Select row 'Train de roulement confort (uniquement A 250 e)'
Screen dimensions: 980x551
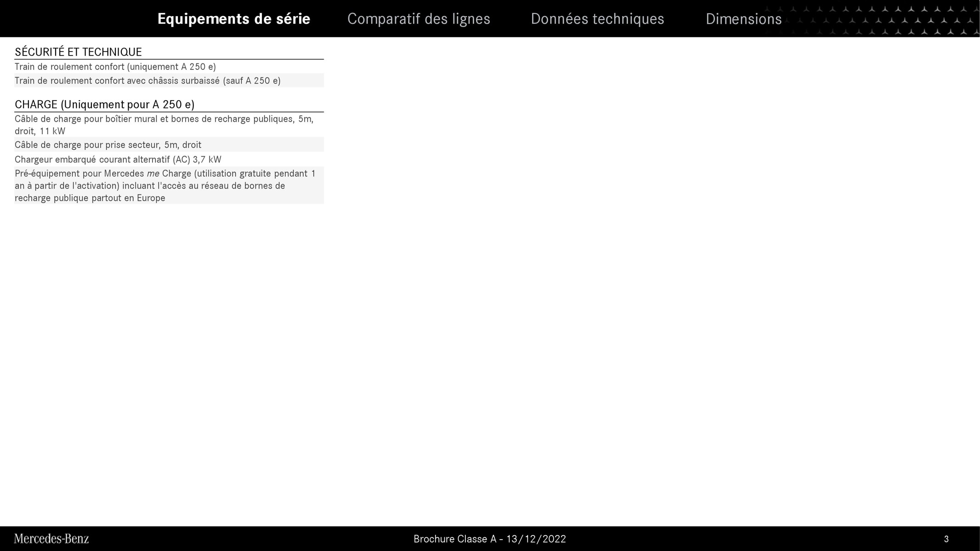169,67
